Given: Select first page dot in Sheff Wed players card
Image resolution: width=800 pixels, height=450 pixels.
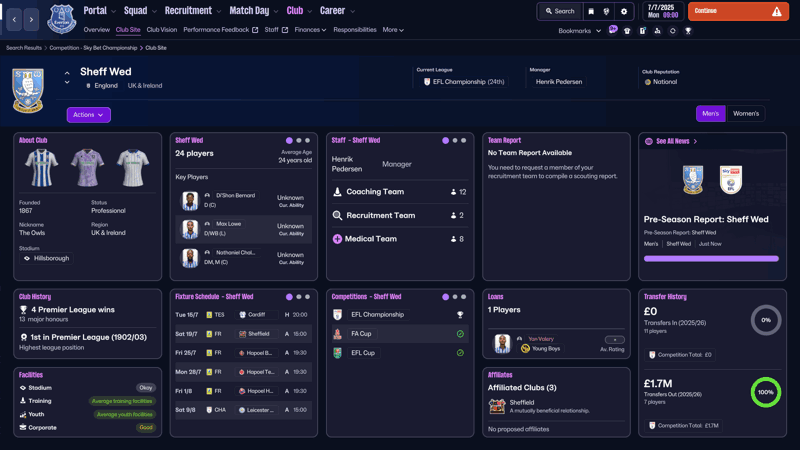Looking at the screenshot, I should click(x=289, y=140).
